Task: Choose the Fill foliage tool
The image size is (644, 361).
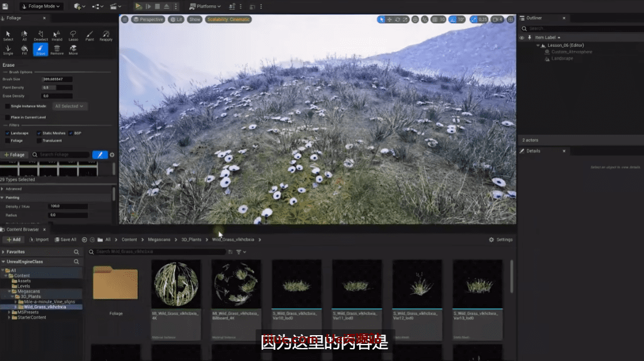Action: [x=24, y=50]
